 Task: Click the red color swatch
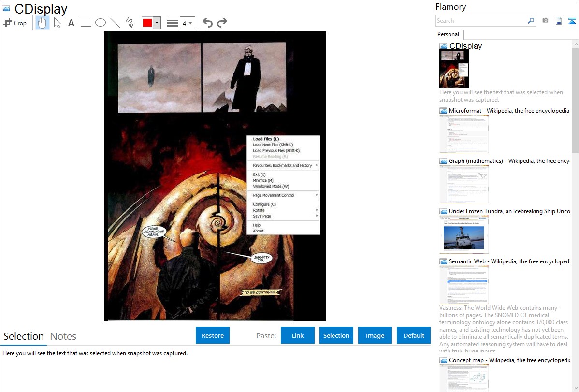pos(147,23)
